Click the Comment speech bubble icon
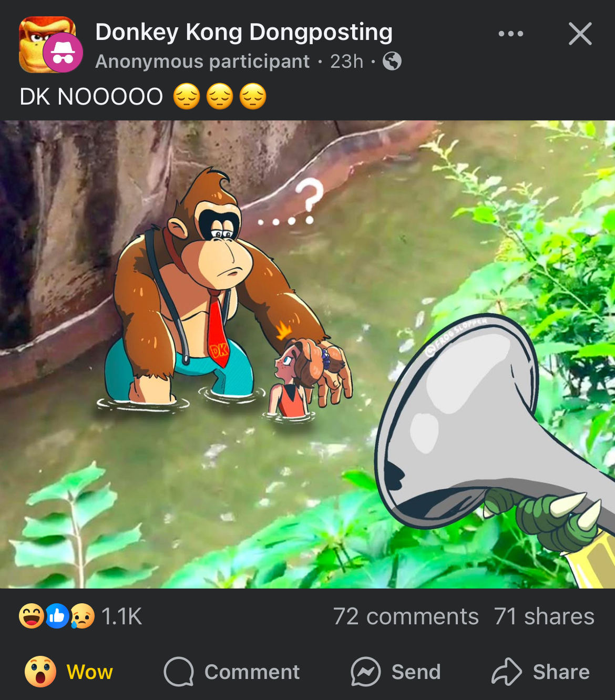Screen dimensions: 615x700 pyautogui.click(x=179, y=672)
